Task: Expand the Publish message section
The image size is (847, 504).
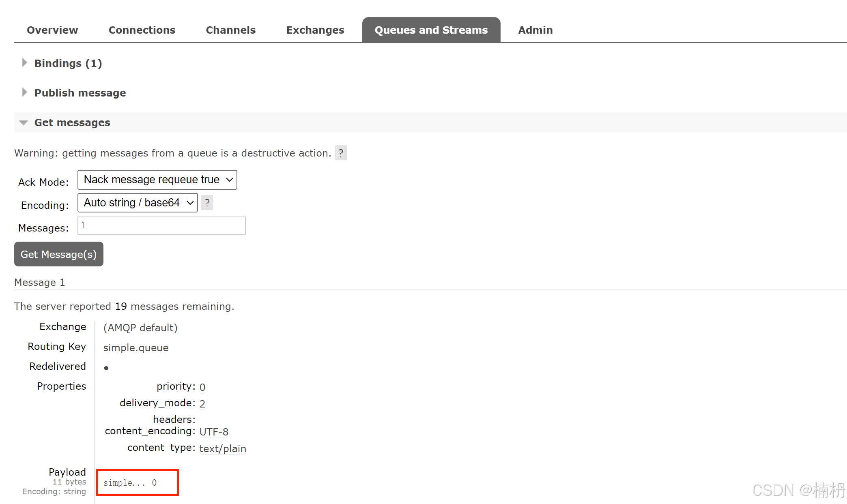Action: (x=80, y=93)
